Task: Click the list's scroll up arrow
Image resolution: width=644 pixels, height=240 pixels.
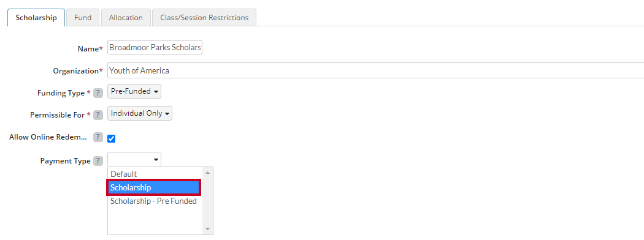Action: [x=207, y=173]
